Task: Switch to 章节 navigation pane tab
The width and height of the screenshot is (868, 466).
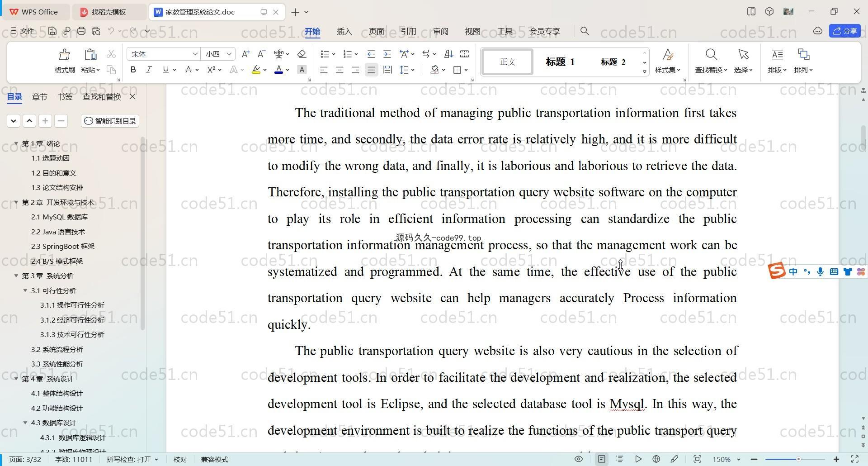Action: click(x=39, y=96)
